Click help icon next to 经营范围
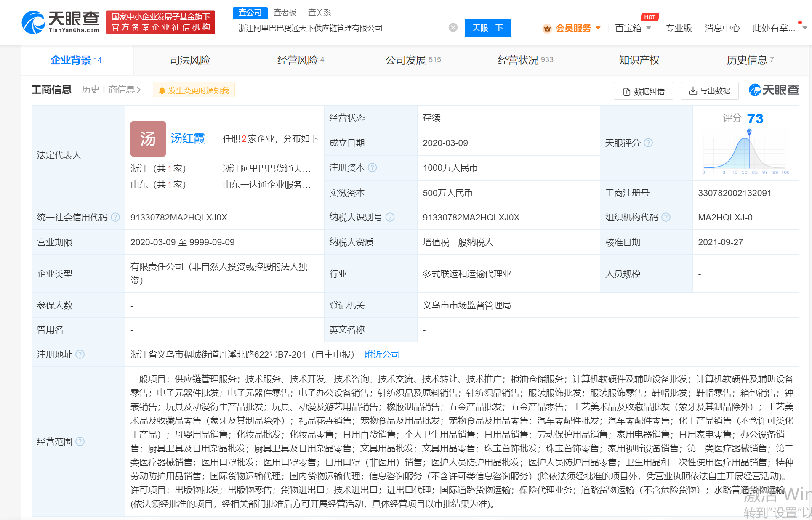The height and width of the screenshot is (520, 812). point(80,442)
